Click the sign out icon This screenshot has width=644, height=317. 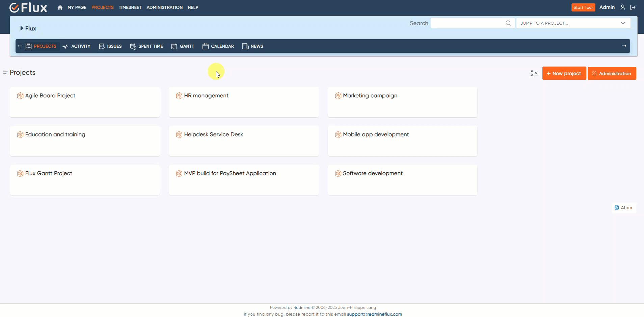633,7
